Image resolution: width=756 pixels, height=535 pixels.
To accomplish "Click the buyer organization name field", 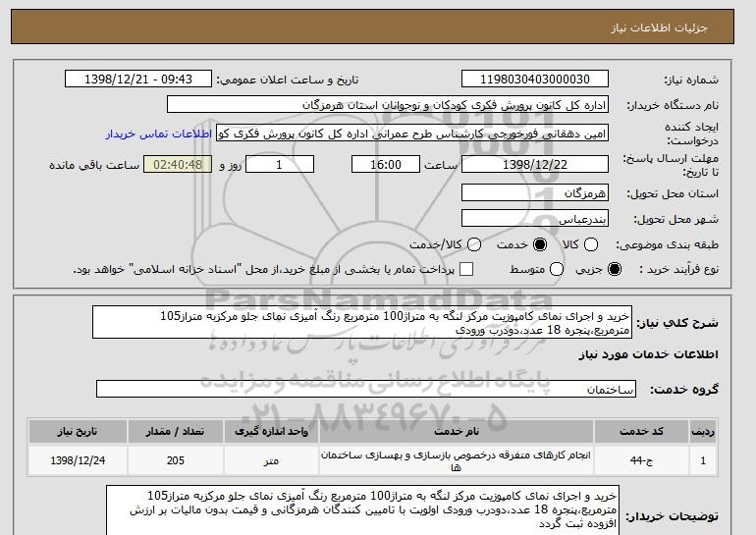I will [388, 105].
